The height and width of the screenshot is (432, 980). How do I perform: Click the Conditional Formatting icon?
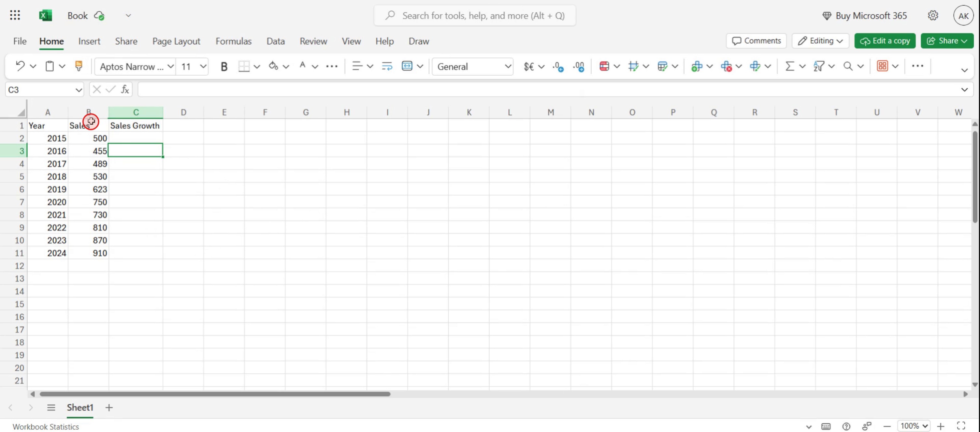[604, 66]
